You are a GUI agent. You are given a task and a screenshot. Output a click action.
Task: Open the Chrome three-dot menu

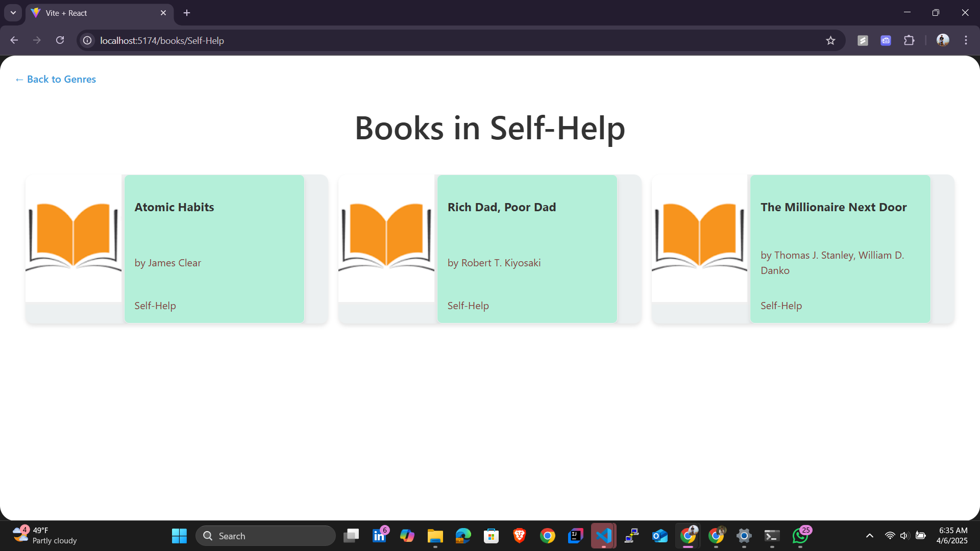click(x=966, y=40)
